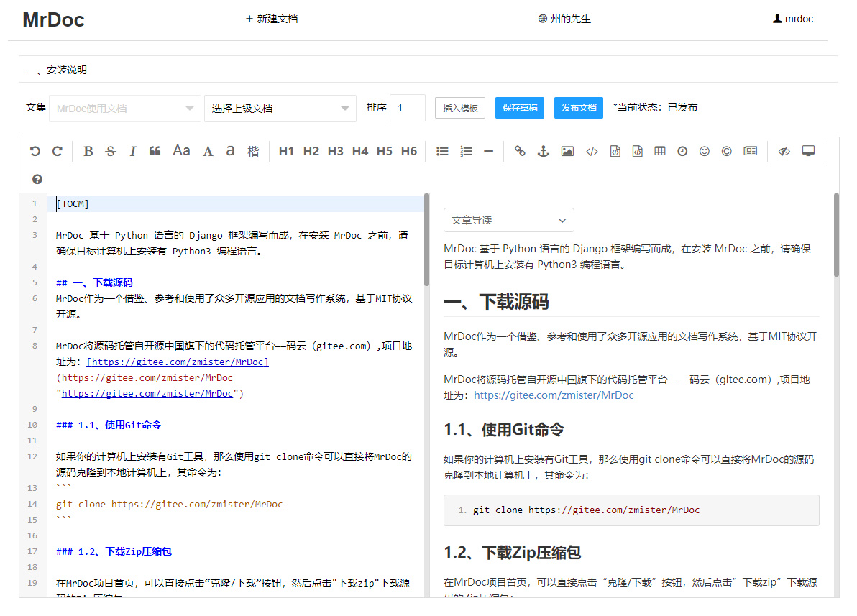Toggle the live preview eye-slash icon
Screen dimensions: 857x616
[x=784, y=151]
